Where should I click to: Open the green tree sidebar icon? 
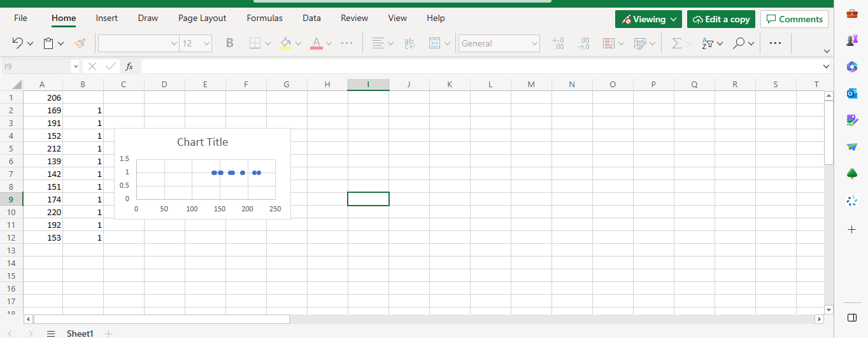[x=852, y=174]
